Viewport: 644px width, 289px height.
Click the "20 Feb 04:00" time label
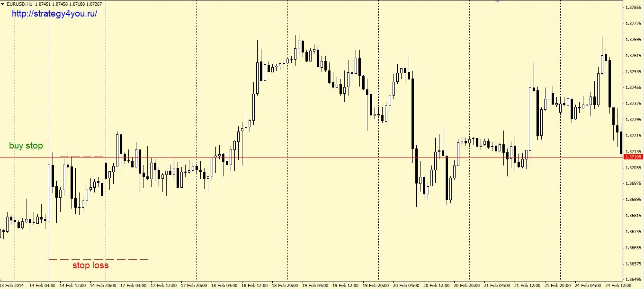tap(406, 285)
